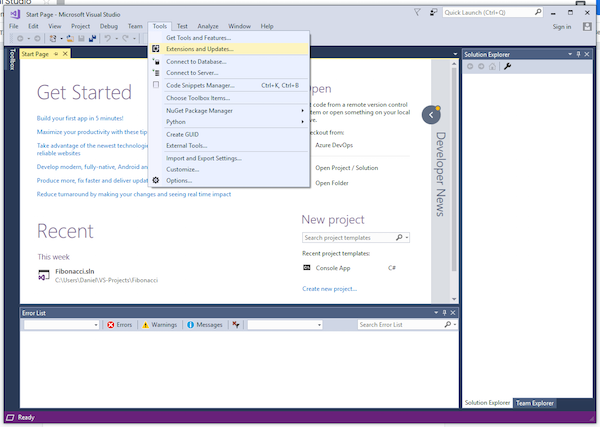The image size is (600, 427).
Task: Toggle the Warnings filter button
Action: point(159,324)
